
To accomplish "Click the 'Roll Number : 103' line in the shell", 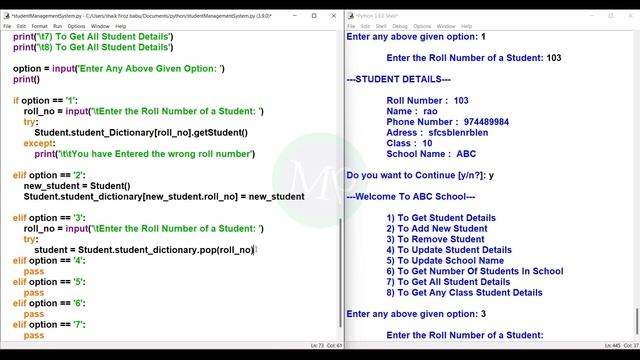I will coord(427,100).
